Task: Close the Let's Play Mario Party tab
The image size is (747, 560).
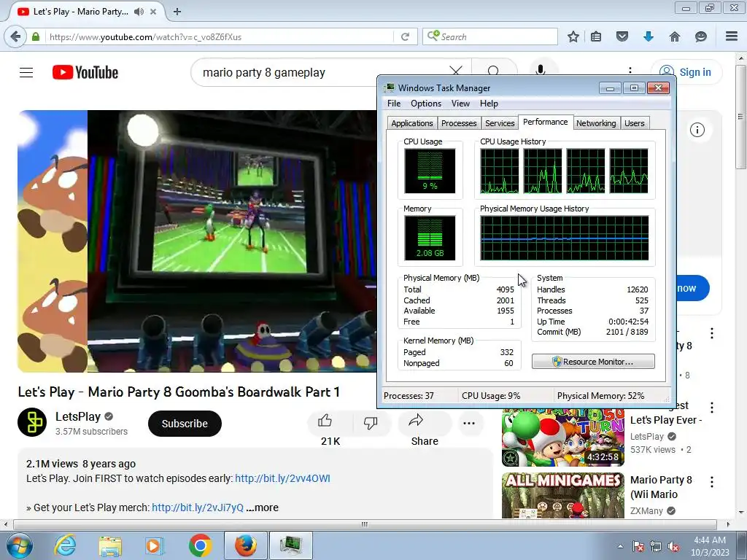Action: [x=153, y=12]
